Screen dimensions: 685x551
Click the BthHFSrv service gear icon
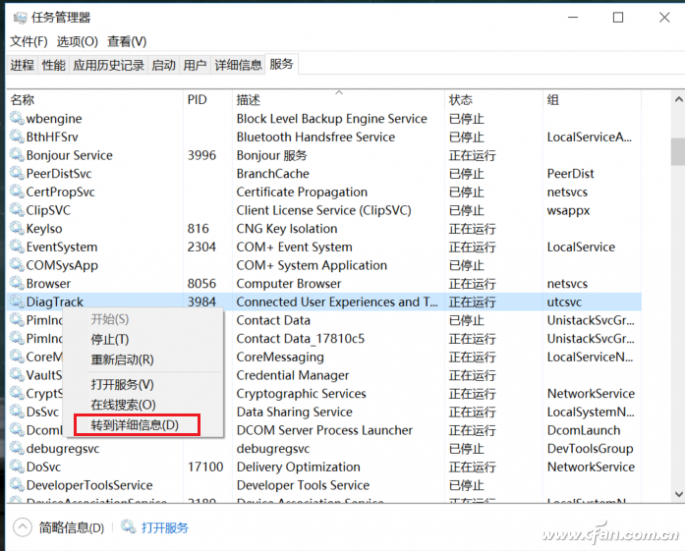(17, 136)
